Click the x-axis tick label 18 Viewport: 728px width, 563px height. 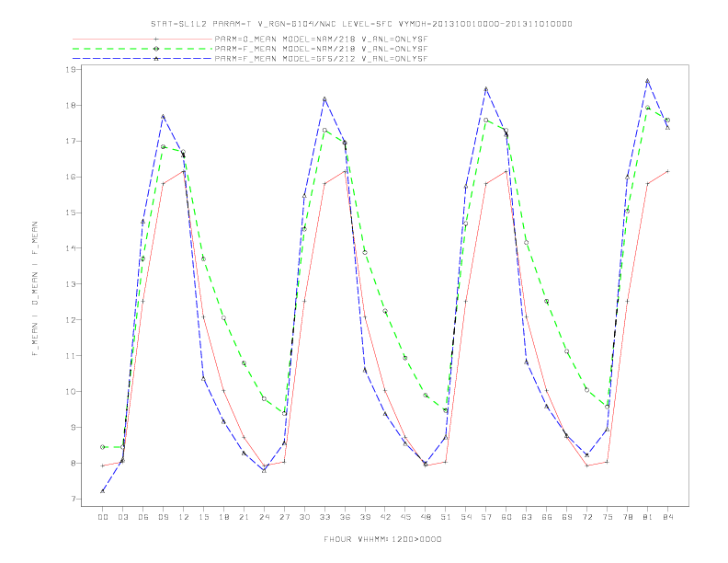[x=223, y=517]
